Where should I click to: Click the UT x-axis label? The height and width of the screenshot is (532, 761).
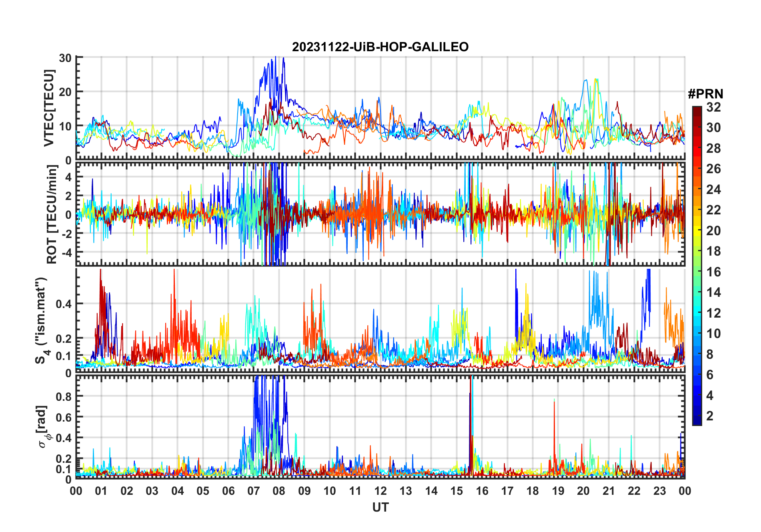(x=380, y=507)
